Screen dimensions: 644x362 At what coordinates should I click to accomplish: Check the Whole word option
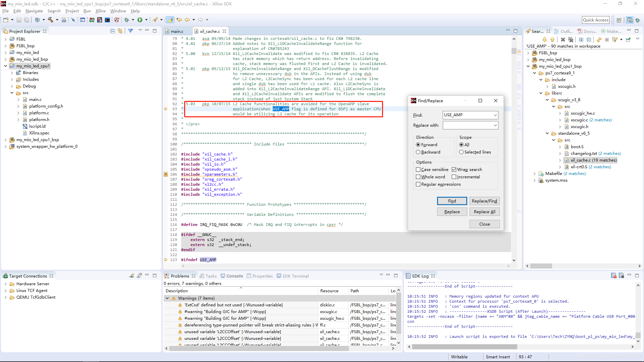coord(418,177)
